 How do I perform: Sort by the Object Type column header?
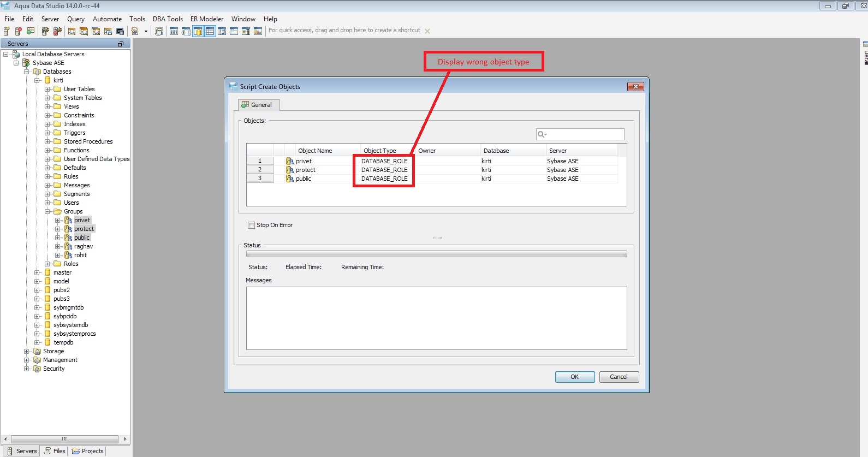[x=388, y=151]
